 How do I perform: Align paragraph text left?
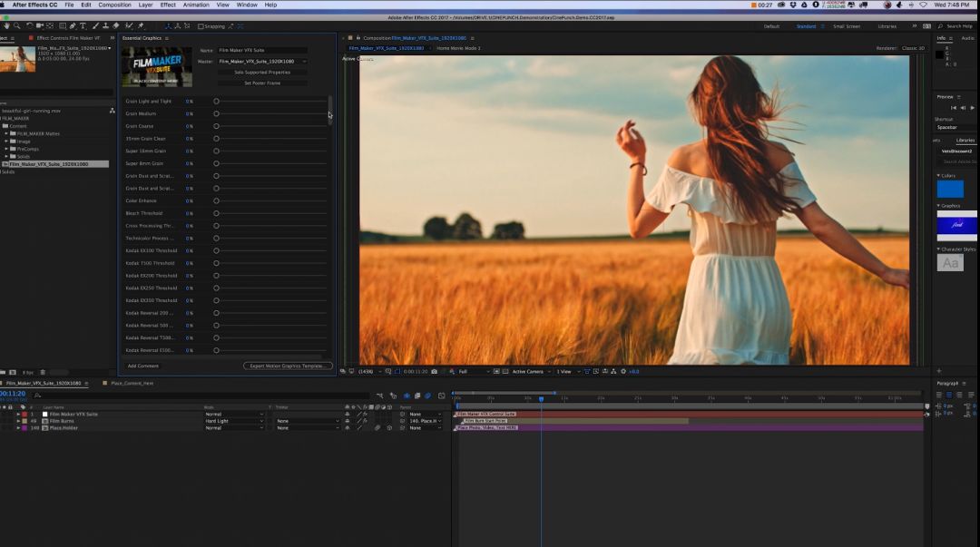point(939,396)
